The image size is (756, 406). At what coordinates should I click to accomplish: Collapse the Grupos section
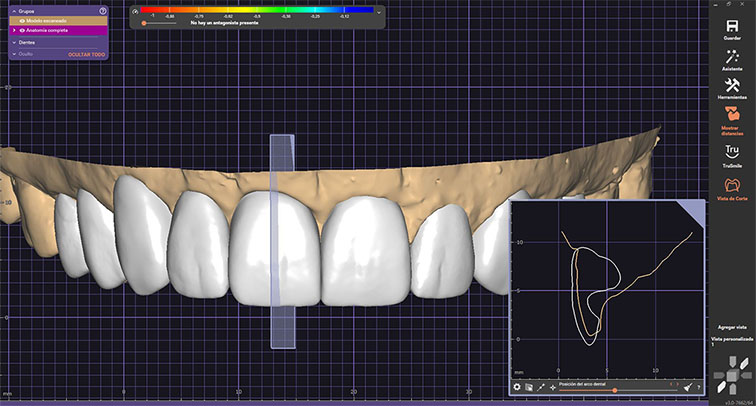pos(14,10)
